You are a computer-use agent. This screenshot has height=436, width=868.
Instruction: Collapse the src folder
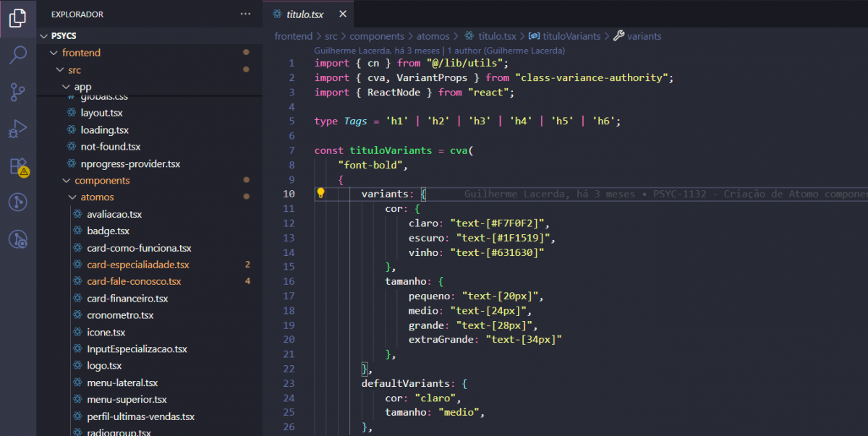coord(74,70)
